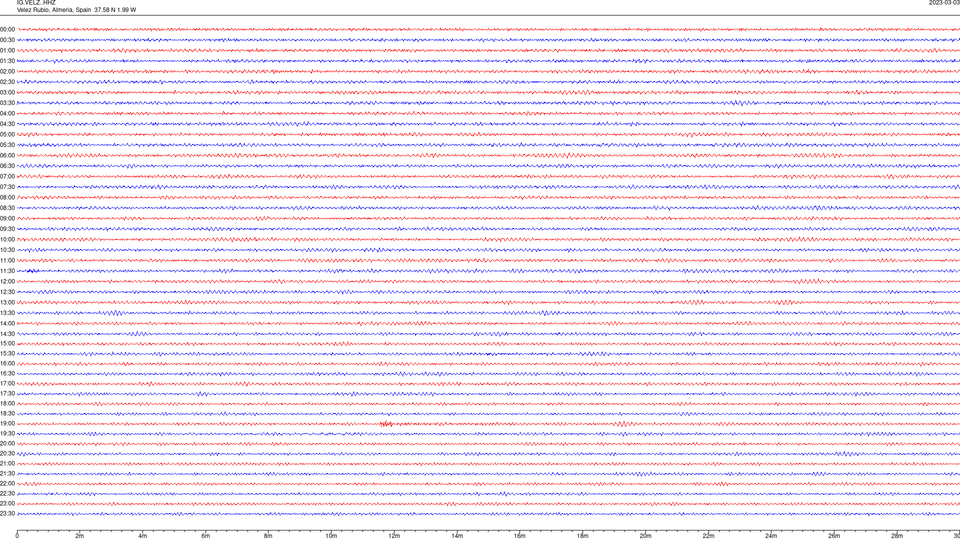This screenshot has width=960, height=540.
Task: Select the 13:30 trace time label
Action: (7, 313)
